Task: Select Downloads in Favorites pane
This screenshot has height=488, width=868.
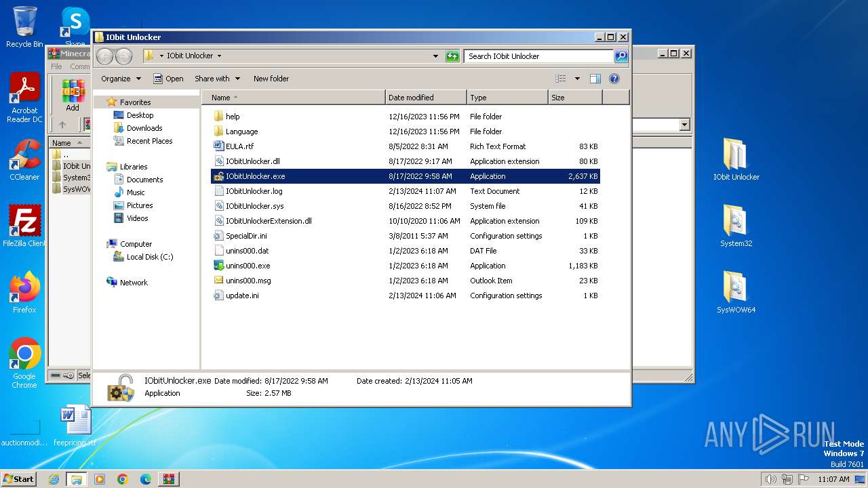Action: pos(144,128)
